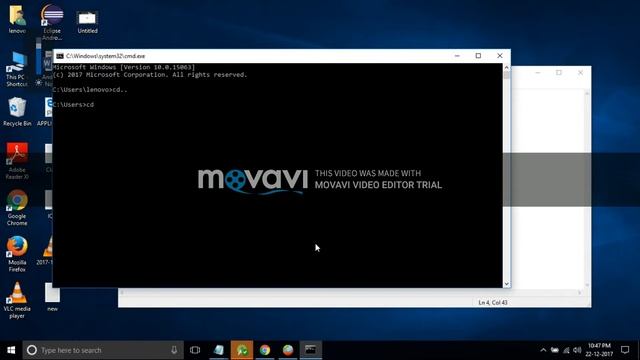The width and height of the screenshot is (640, 360).
Task: Click Notepad horizontal scrollbar right arrow
Action: (580, 293)
